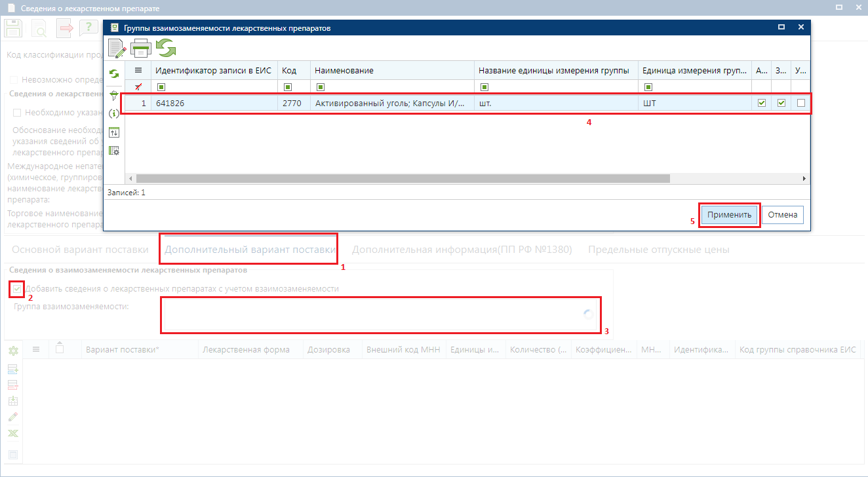Image resolution: width=868 pixels, height=477 pixels.
Task: Click the sort arrows table icon
Action: pos(114,132)
